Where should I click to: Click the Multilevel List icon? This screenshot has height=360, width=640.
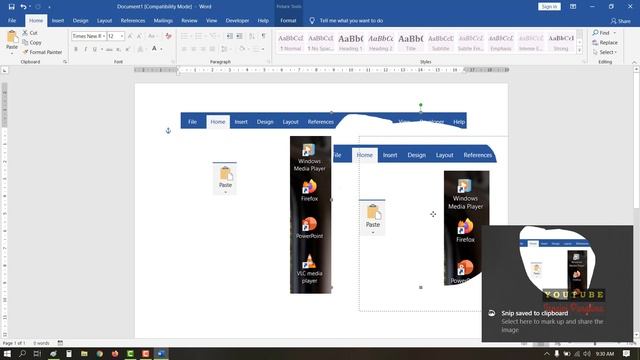click(213, 36)
